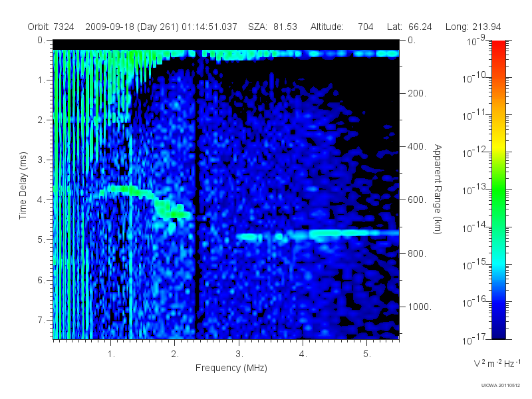532x399 pixels.
Task: Click the Apparent Range (km) axis label
Action: point(438,189)
